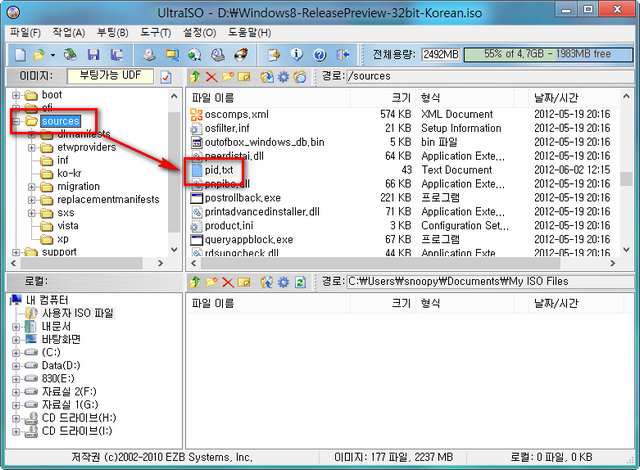Viewport: 640px width, 470px height.
Task: Sort image files by 형식 column
Action: pos(465,98)
